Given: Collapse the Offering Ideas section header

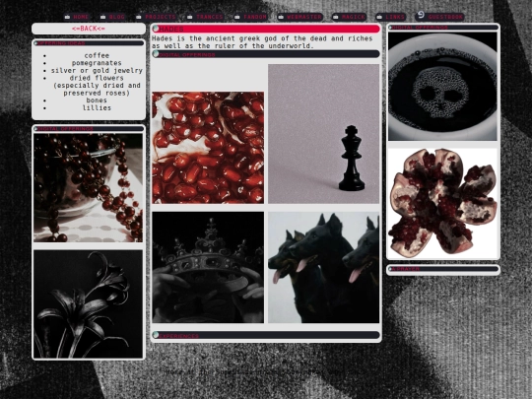Looking at the screenshot, I should [89, 43].
